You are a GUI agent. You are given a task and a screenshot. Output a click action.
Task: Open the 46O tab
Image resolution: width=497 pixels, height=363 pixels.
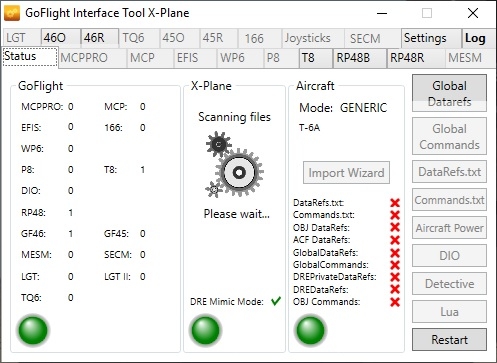tap(61, 38)
